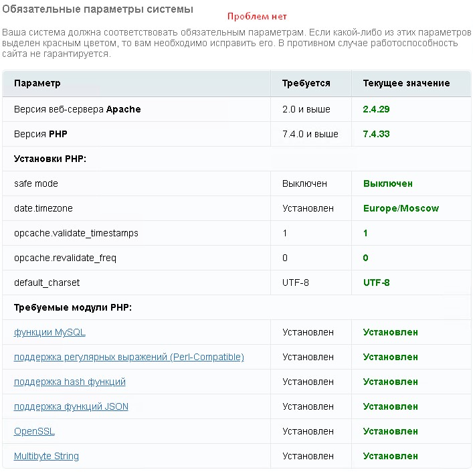The image size is (473, 476).
Task: Click the поддержка функций JSON link
Action: pos(71,406)
